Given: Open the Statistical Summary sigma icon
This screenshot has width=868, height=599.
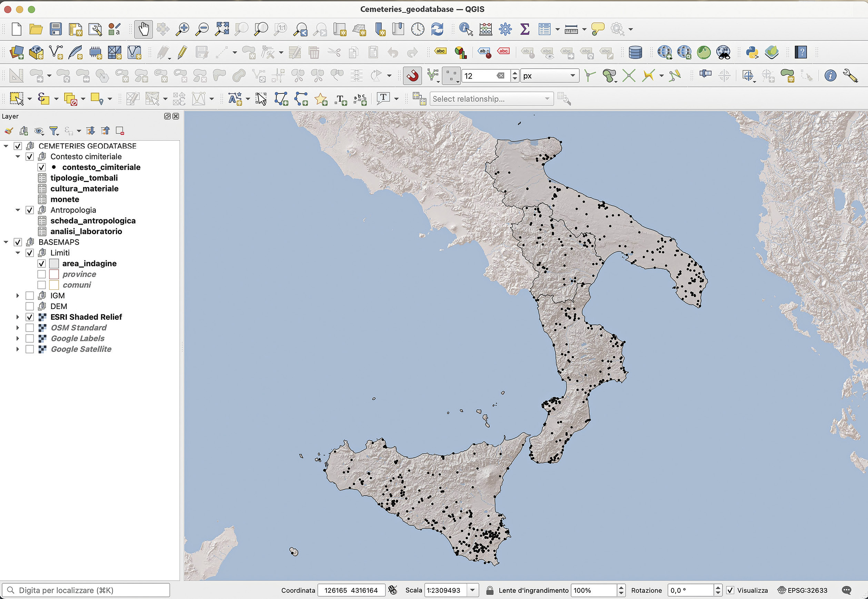Looking at the screenshot, I should point(525,29).
